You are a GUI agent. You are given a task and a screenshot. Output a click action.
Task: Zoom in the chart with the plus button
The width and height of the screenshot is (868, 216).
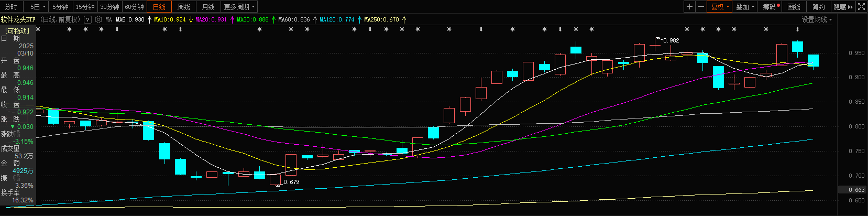[x=690, y=7]
